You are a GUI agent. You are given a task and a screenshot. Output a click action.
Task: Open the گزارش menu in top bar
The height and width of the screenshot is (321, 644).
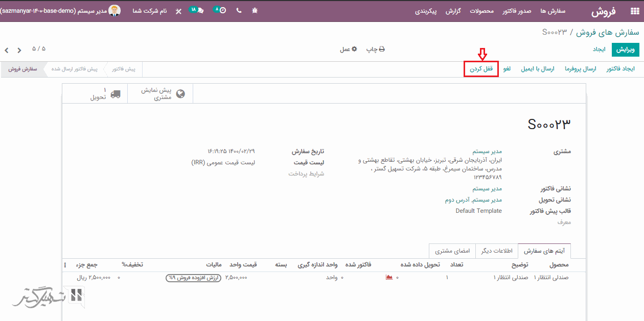coord(453,11)
